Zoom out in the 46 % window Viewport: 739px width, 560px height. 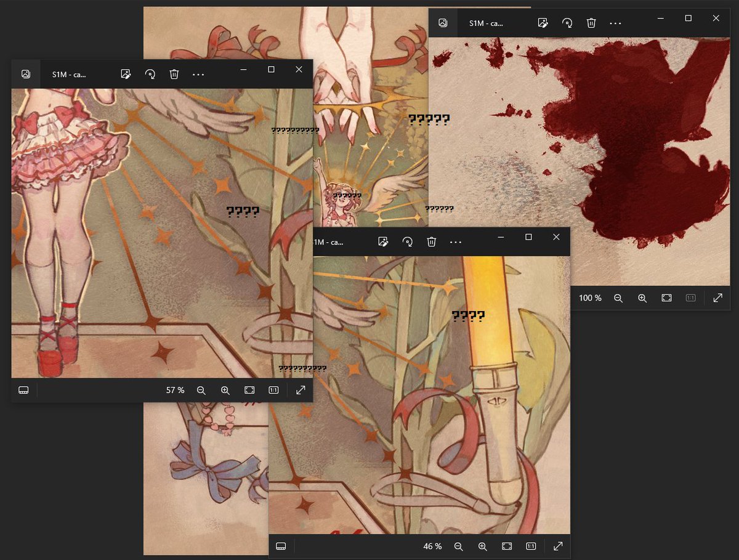coord(458,546)
